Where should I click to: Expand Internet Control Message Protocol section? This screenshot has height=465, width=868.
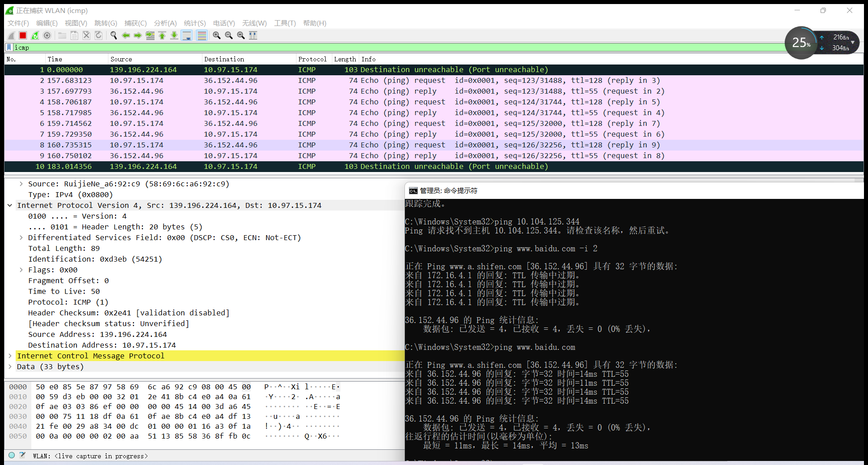(x=10, y=356)
